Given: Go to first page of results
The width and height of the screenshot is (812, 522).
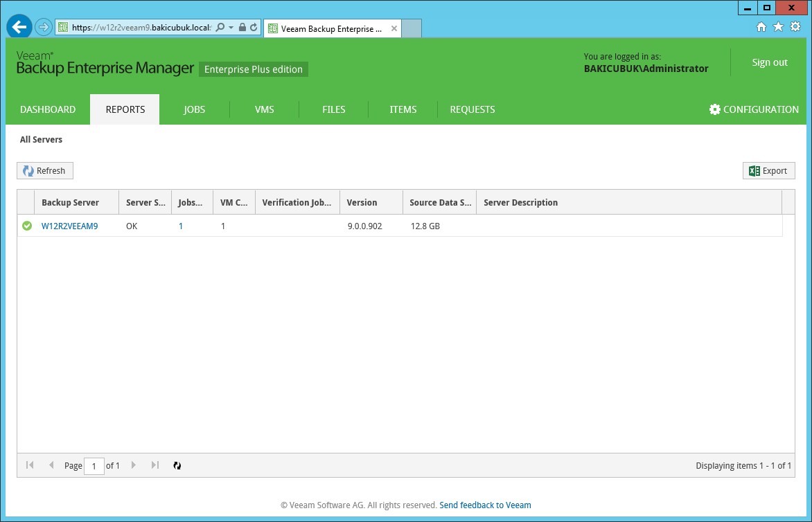Looking at the screenshot, I should pyautogui.click(x=30, y=465).
